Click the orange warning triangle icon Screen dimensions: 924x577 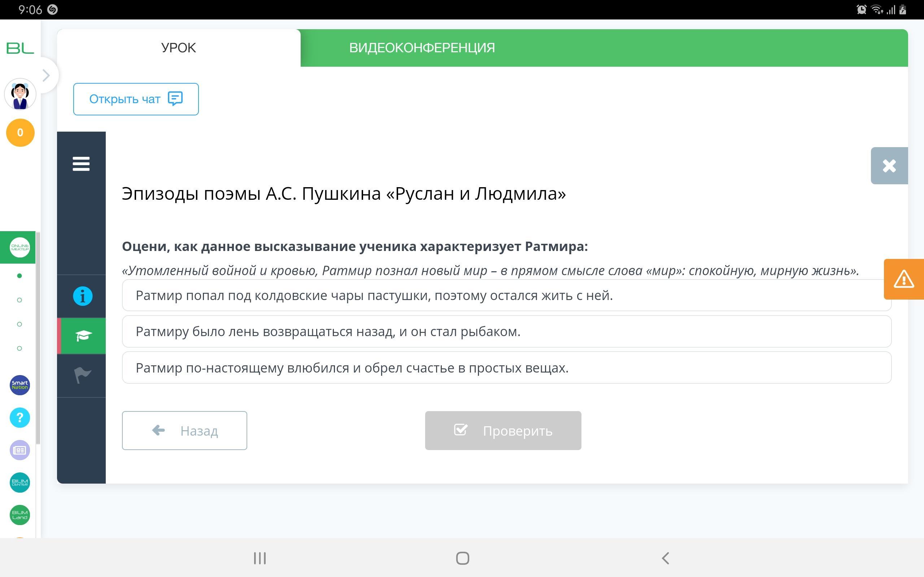[x=903, y=279]
